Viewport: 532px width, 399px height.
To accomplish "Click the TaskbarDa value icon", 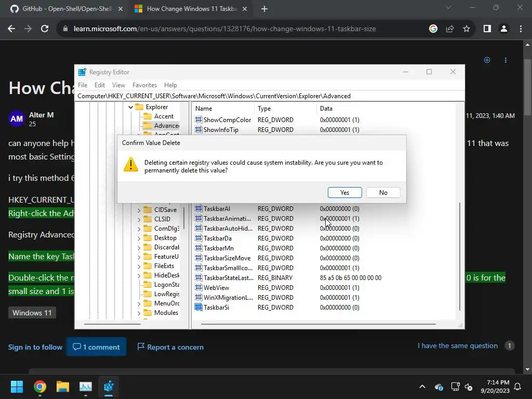I will coord(198,238).
